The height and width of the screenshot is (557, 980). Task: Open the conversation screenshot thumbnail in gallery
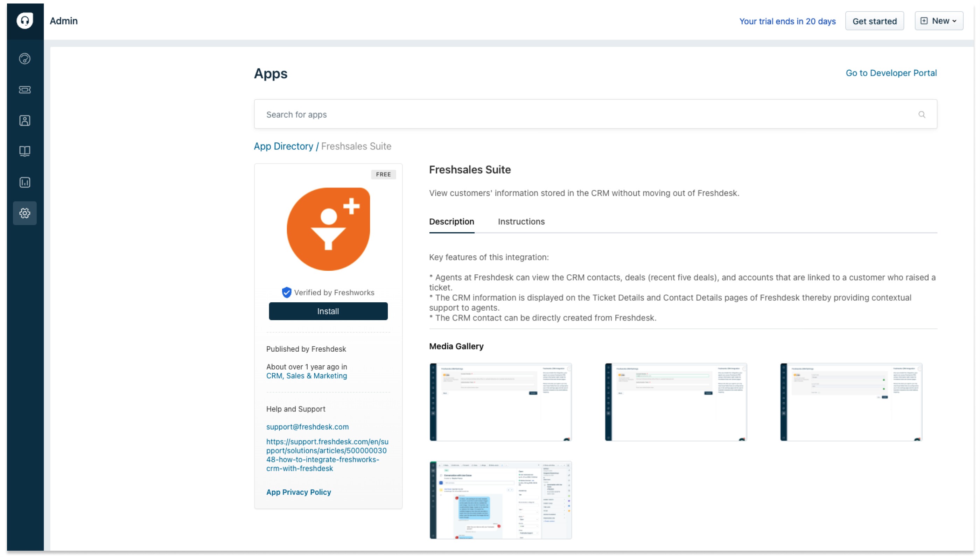500,500
